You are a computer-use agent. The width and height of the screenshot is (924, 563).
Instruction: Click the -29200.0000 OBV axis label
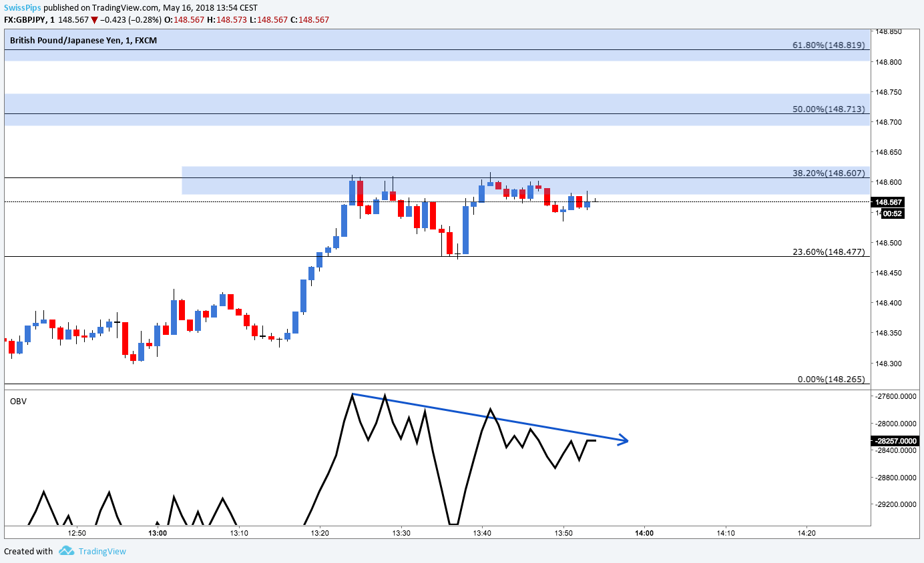tap(895, 505)
